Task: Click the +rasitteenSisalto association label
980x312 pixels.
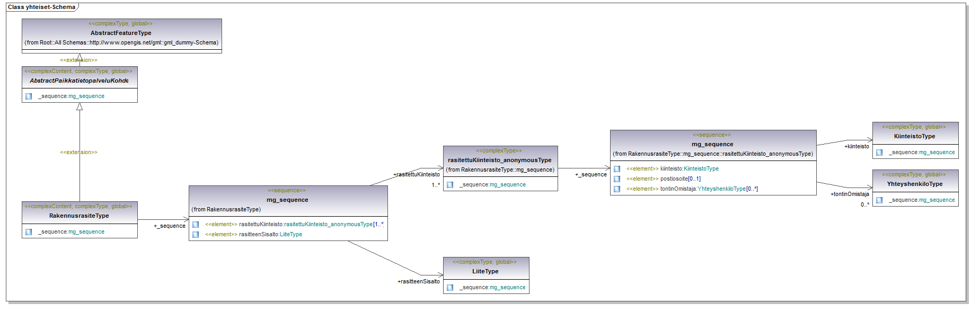Action: tap(418, 281)
